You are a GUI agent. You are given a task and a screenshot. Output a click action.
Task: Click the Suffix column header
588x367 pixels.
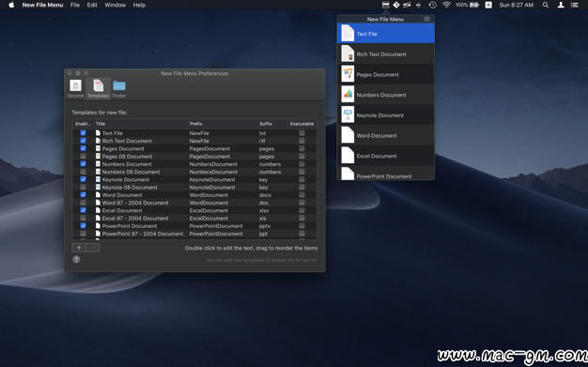272,123
